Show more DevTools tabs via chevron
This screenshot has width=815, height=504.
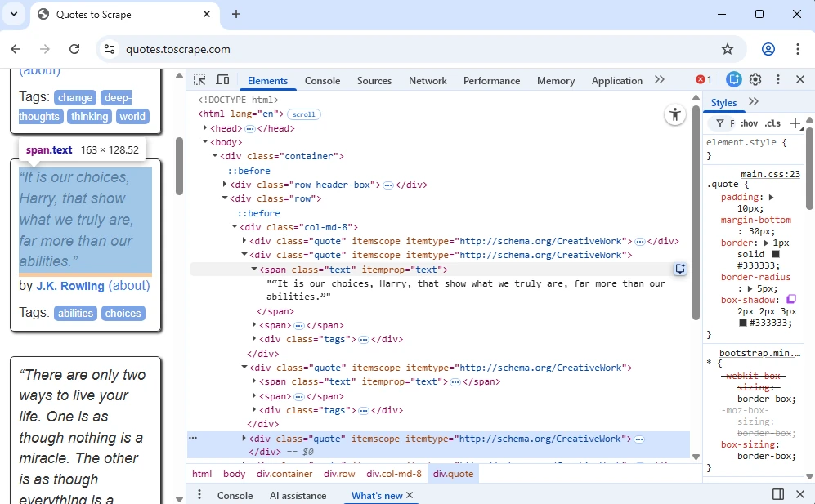point(660,80)
